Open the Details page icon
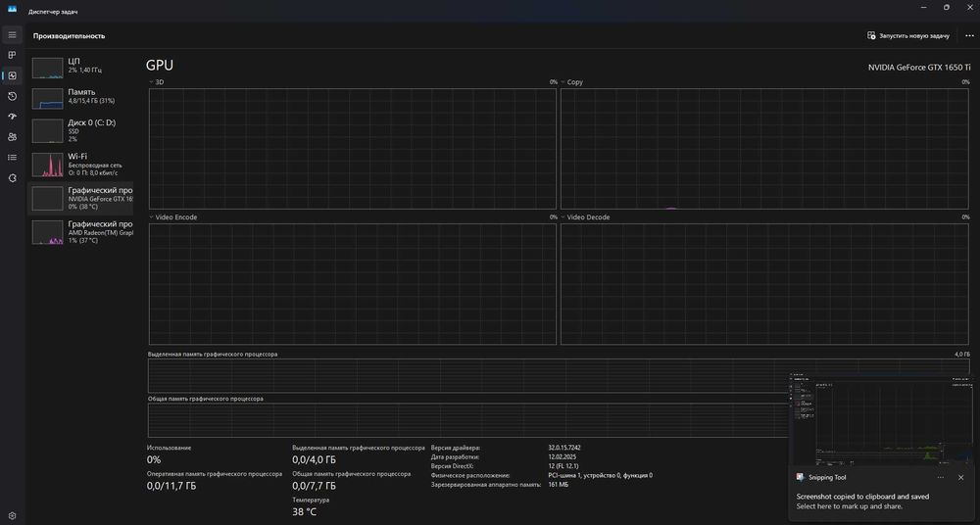The image size is (980, 525). pos(12,158)
